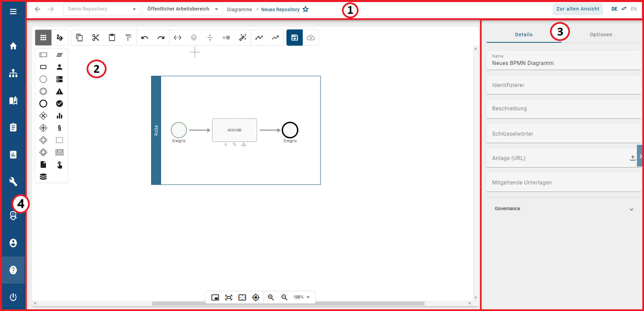Select the Cut (scissors) tool

coord(95,38)
